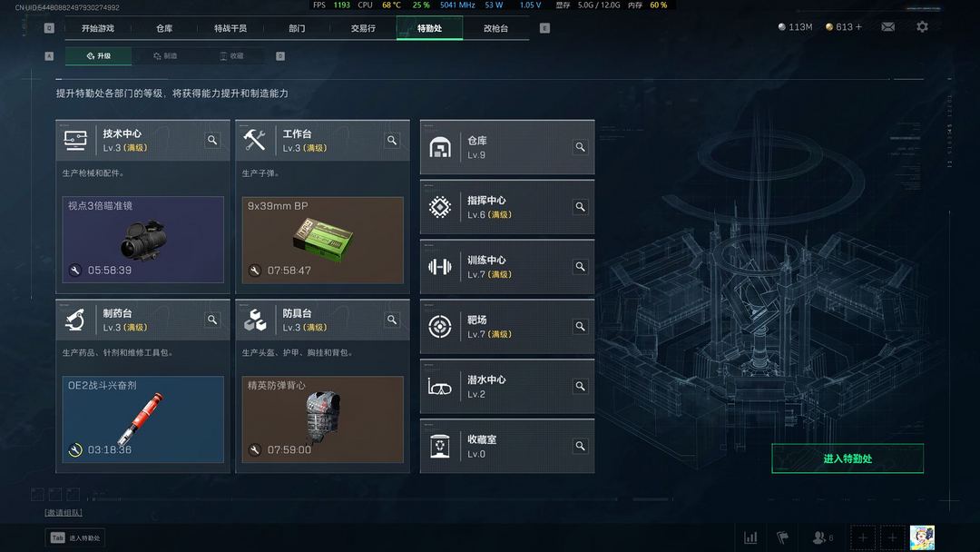Click the 仓库 Lv.9 magnifier icon
Viewport: 980px width, 552px height.
580,147
